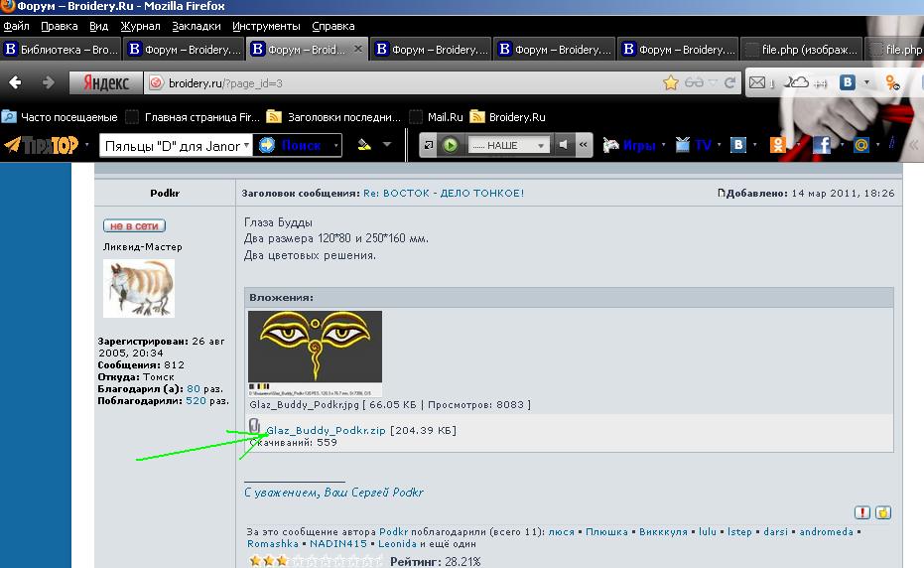This screenshot has height=568, width=924.
Task: Click Podkr's cat avatar image
Action: coord(139,288)
